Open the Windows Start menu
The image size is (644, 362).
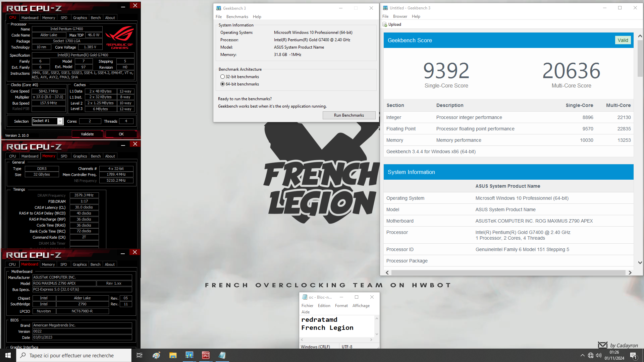8,355
